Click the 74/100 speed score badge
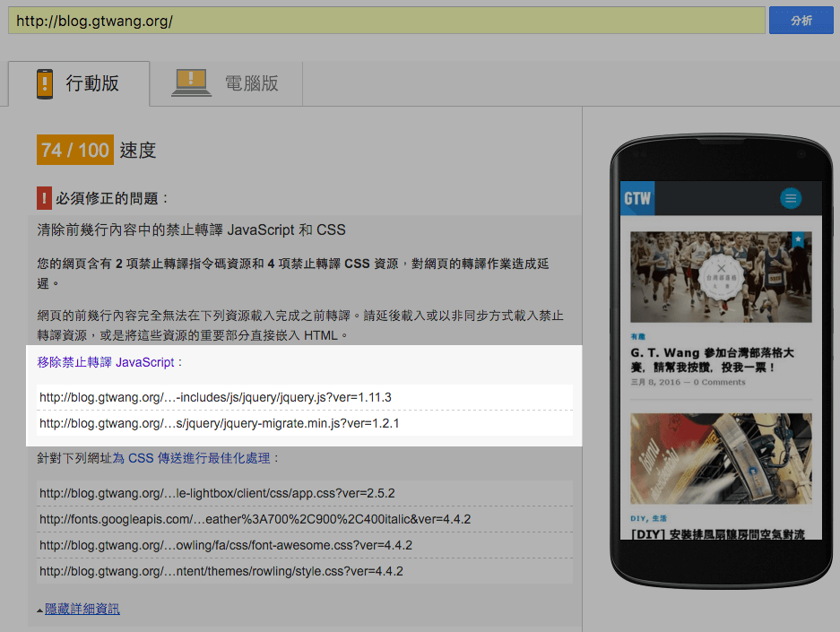Screen dimensions: 840x632 tap(73, 151)
